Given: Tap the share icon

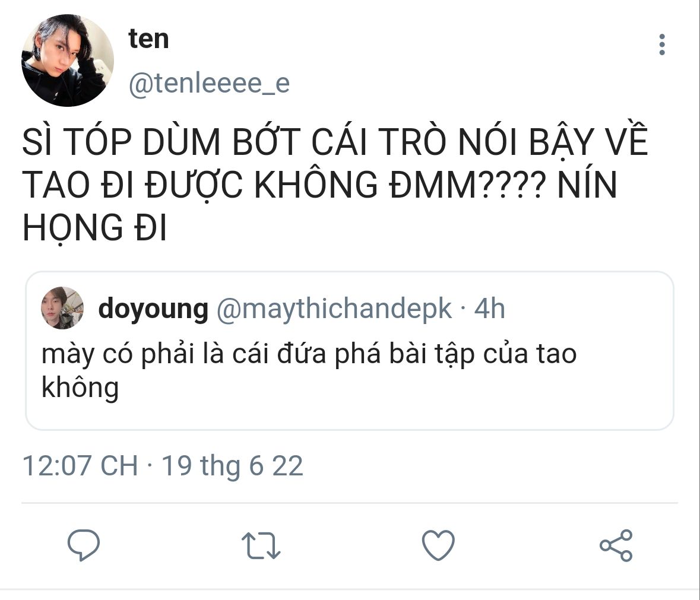Looking at the screenshot, I should pyautogui.click(x=616, y=545).
